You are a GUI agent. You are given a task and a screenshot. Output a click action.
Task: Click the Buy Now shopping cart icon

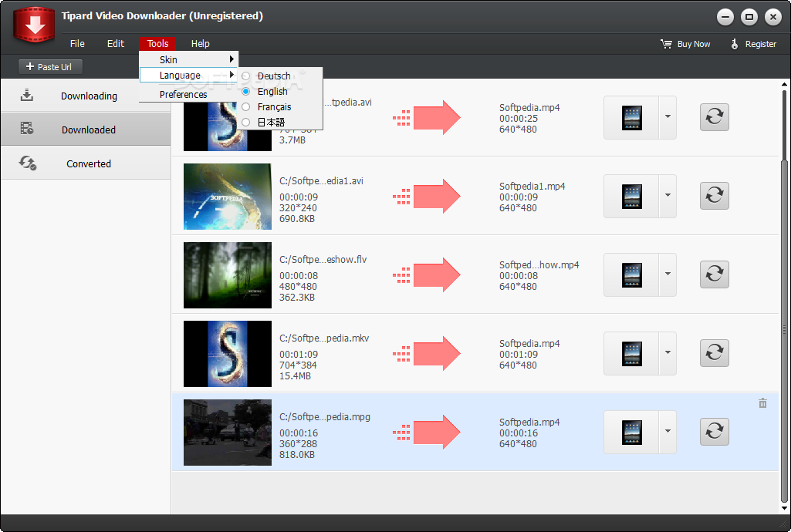[667, 44]
